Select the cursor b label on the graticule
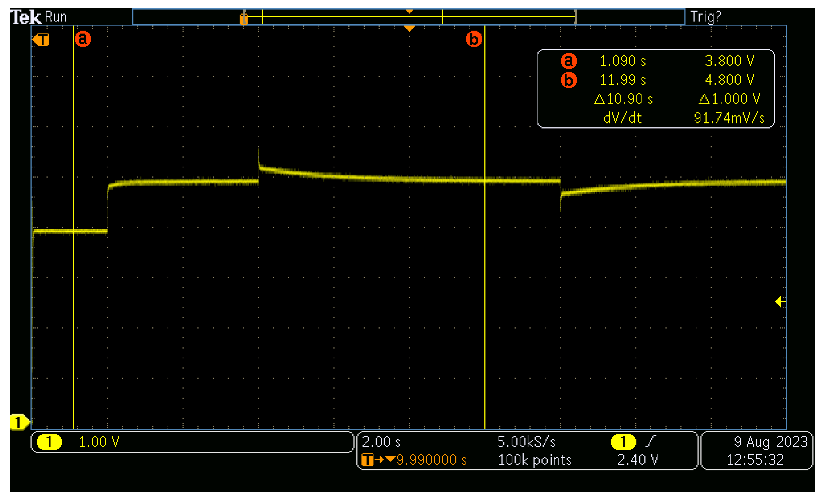Viewport: 822px width, 504px height. pos(474,39)
